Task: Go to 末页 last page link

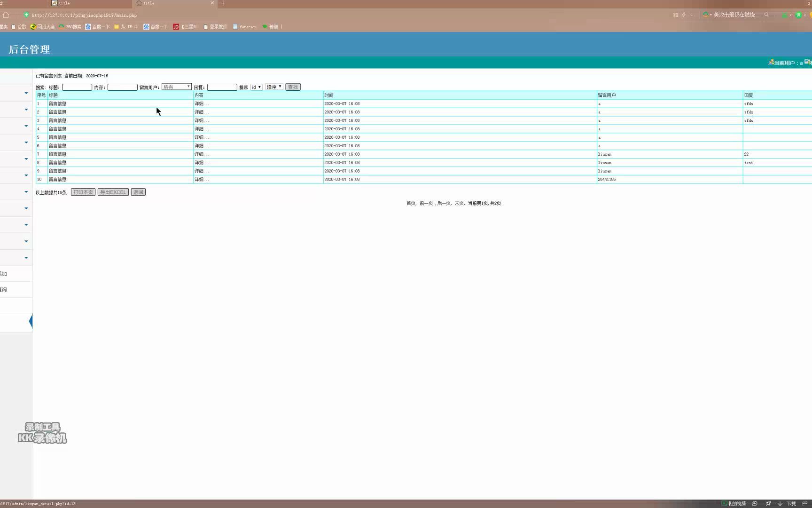Action: pos(459,203)
